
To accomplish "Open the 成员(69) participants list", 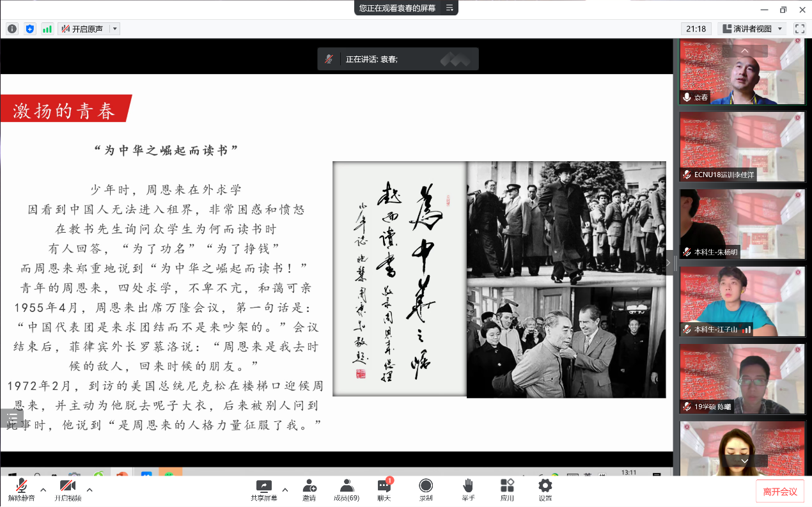I will 347,489.
